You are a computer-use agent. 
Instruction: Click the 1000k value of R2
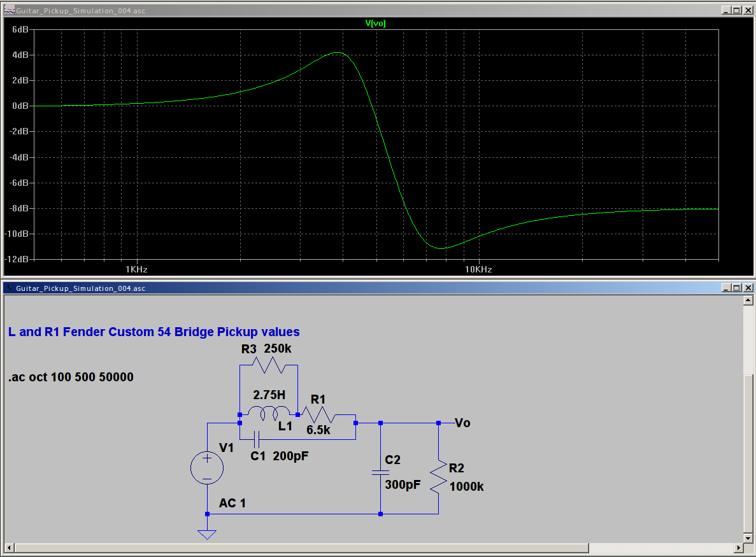click(x=467, y=486)
